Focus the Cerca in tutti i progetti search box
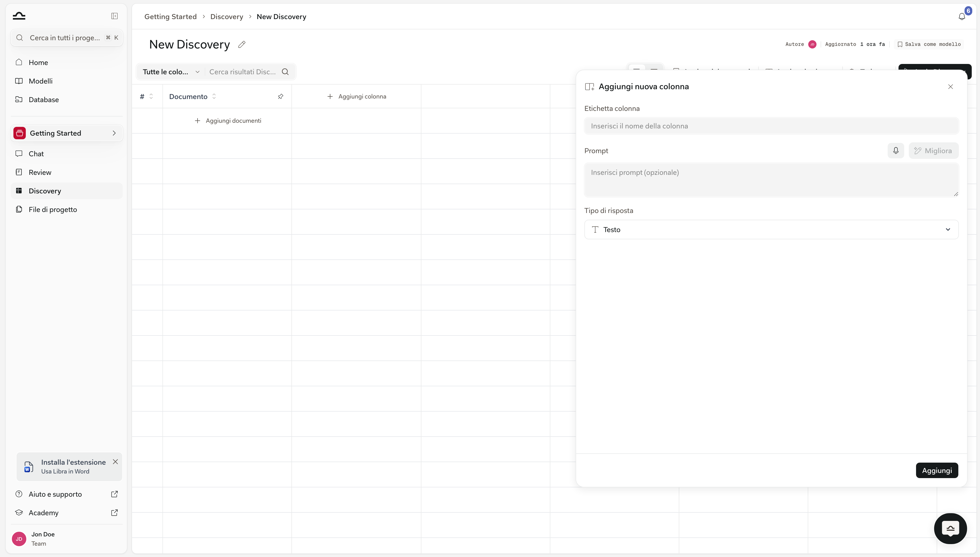Screen dimensions: 980x557 [67, 38]
